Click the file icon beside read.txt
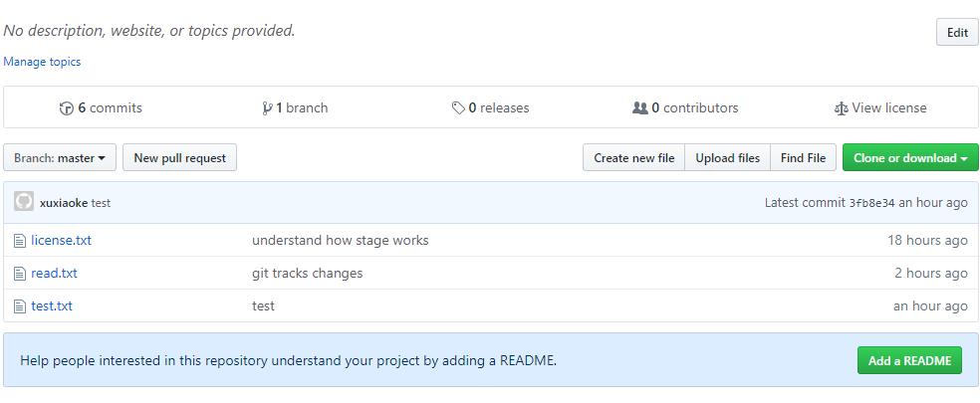This screenshot has width=980, height=403. click(x=20, y=273)
